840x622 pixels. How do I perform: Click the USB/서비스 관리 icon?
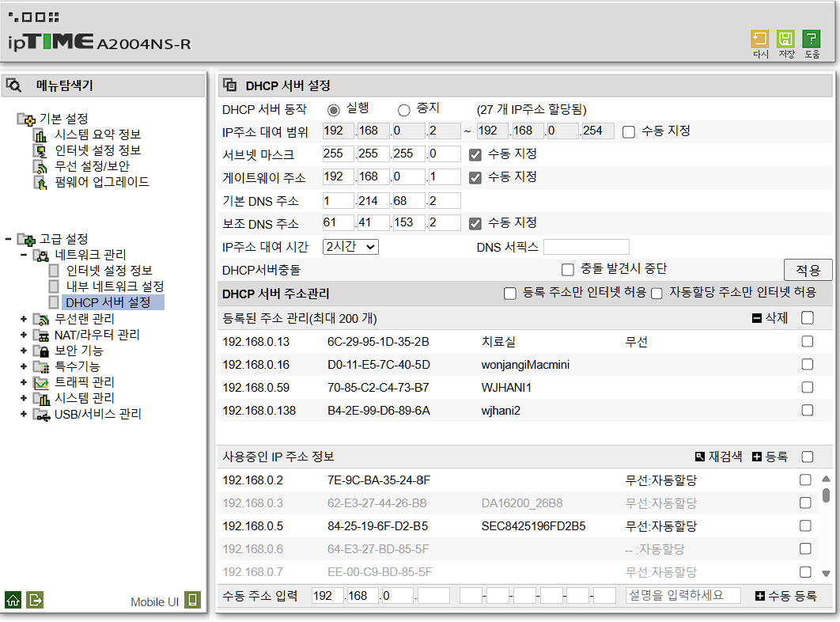pyautogui.click(x=41, y=415)
